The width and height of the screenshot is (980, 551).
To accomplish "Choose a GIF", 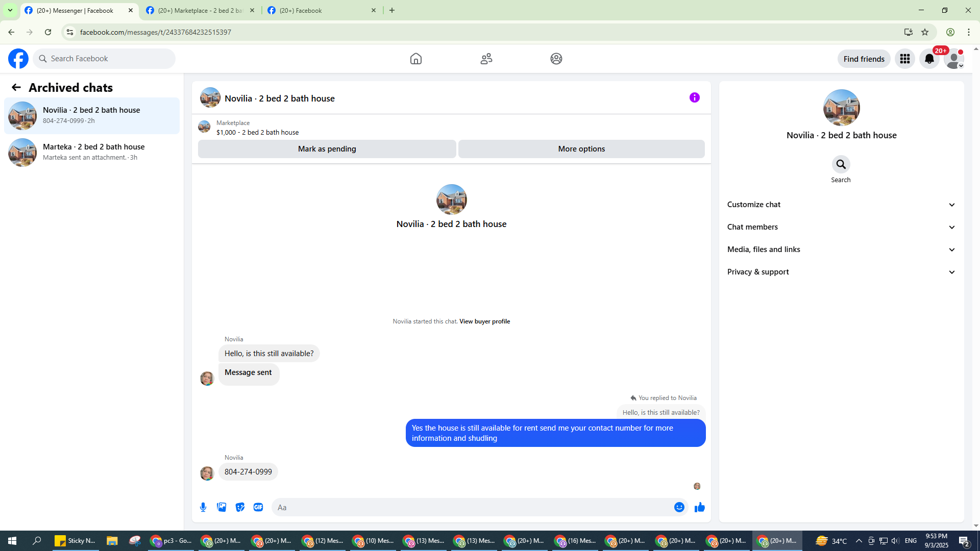I will (x=258, y=507).
